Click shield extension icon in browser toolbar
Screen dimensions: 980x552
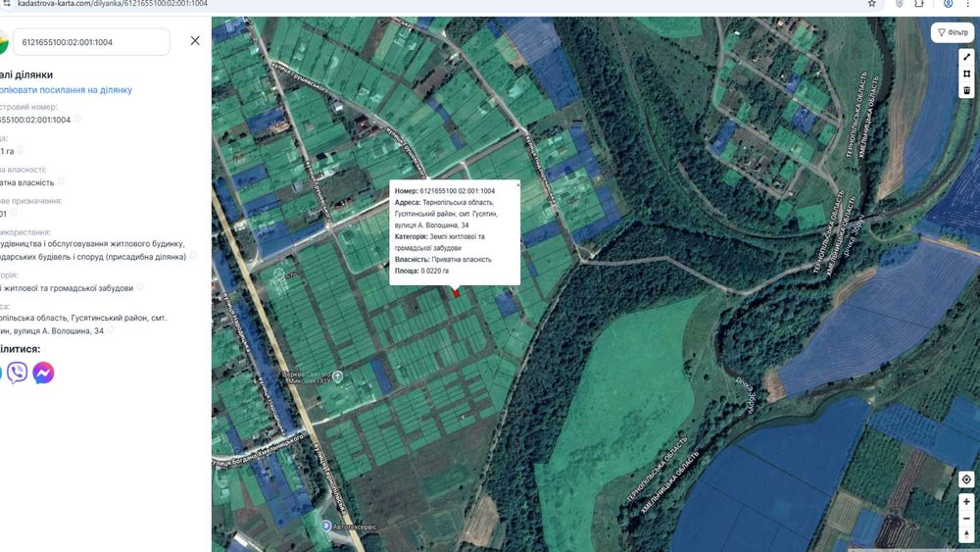(899, 4)
